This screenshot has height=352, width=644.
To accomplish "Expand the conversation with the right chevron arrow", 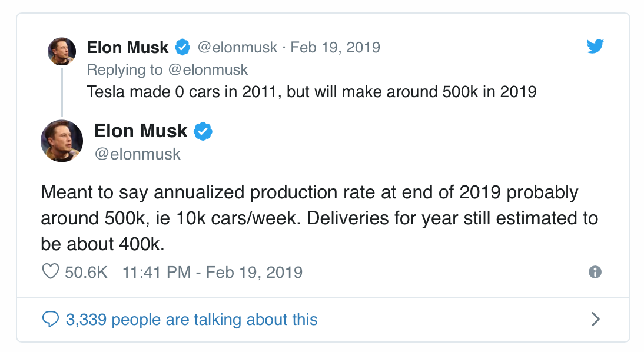I will (596, 319).
